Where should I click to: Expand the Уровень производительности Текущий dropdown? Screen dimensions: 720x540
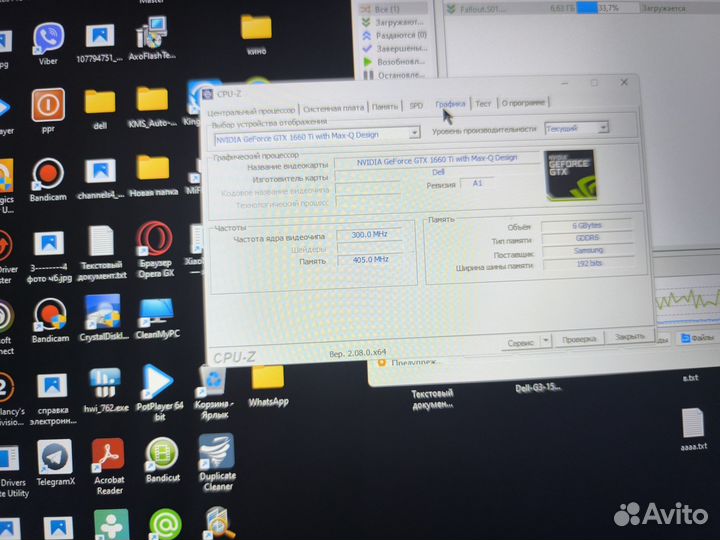tap(603, 127)
